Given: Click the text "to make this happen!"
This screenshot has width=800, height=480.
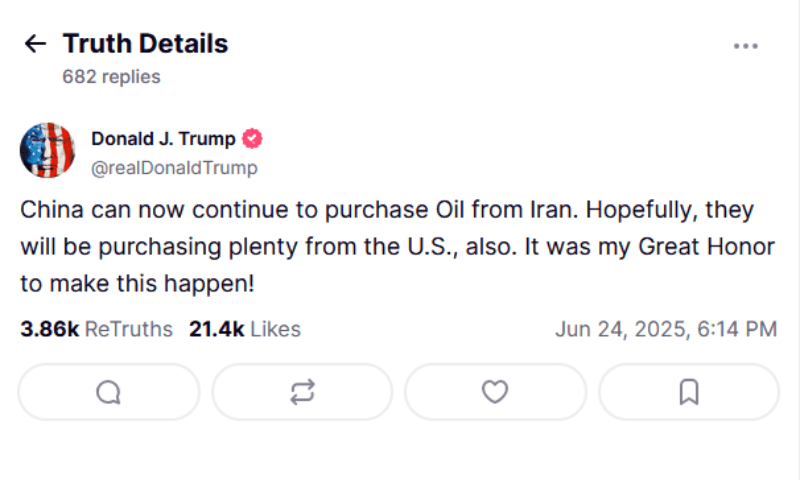Looking at the screenshot, I should pos(137,283).
